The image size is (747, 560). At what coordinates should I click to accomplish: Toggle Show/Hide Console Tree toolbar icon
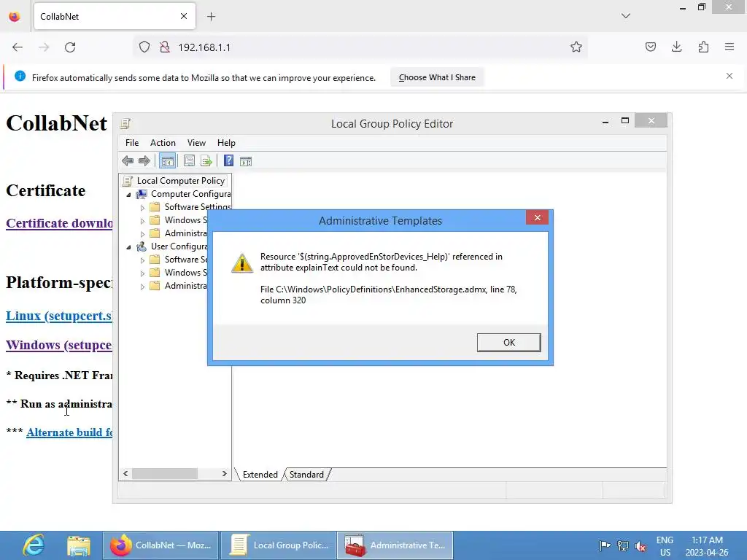coord(167,161)
